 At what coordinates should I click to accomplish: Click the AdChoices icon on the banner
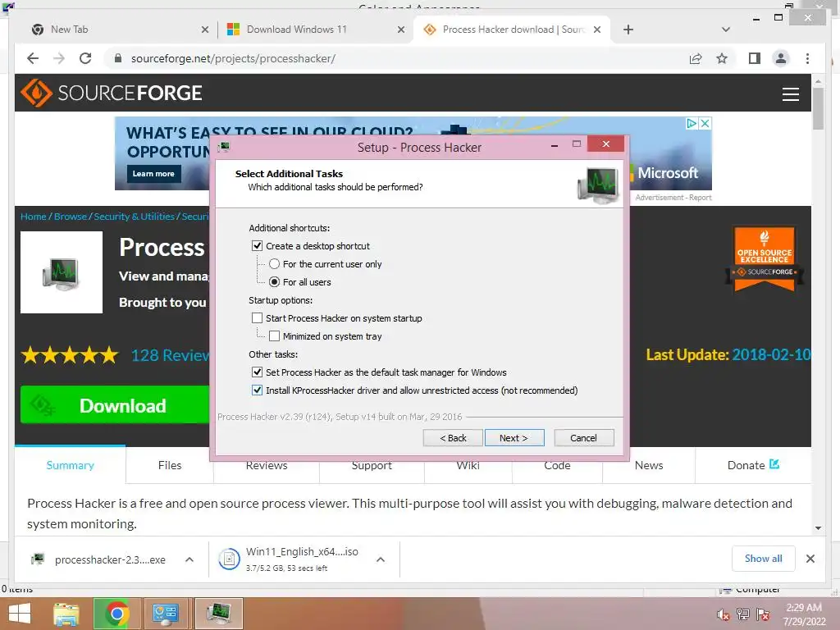point(692,123)
